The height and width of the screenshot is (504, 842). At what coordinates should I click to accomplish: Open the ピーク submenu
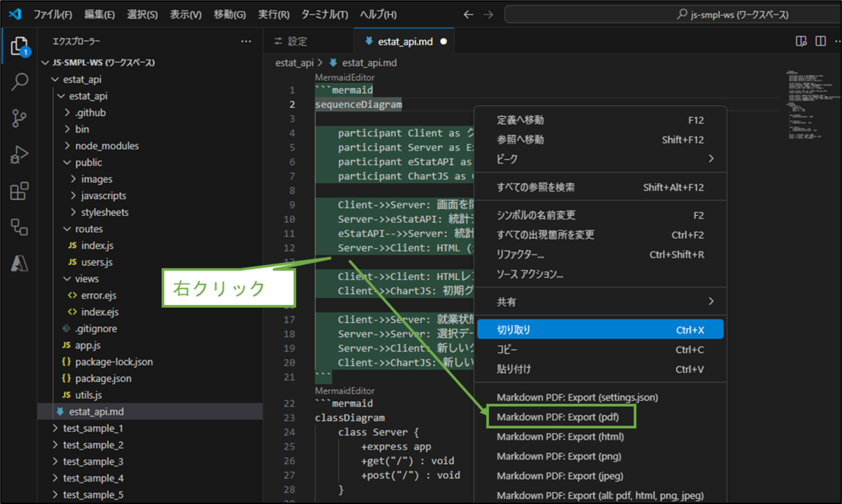(600, 160)
